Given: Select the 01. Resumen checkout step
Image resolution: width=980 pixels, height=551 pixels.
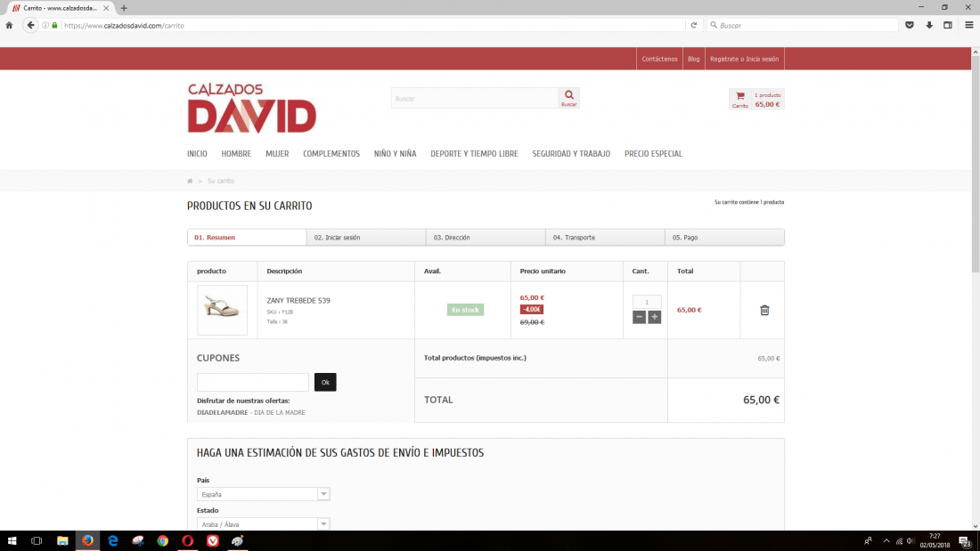Looking at the screenshot, I should point(247,238).
